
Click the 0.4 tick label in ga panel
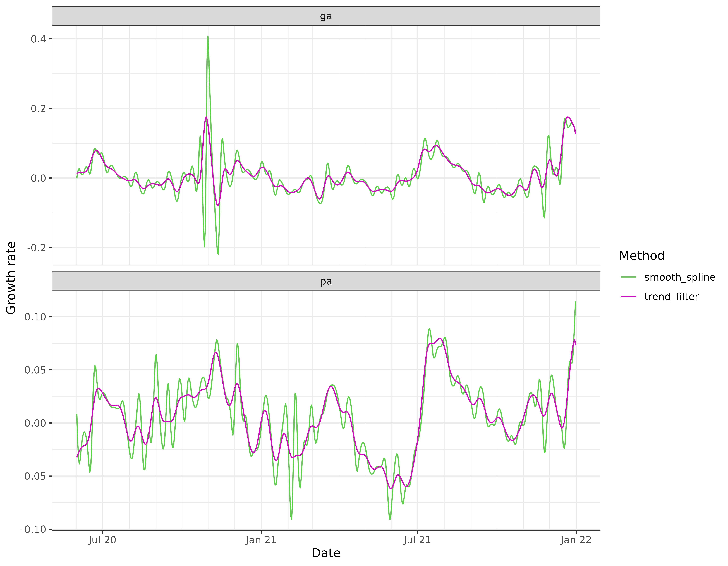(x=38, y=39)
